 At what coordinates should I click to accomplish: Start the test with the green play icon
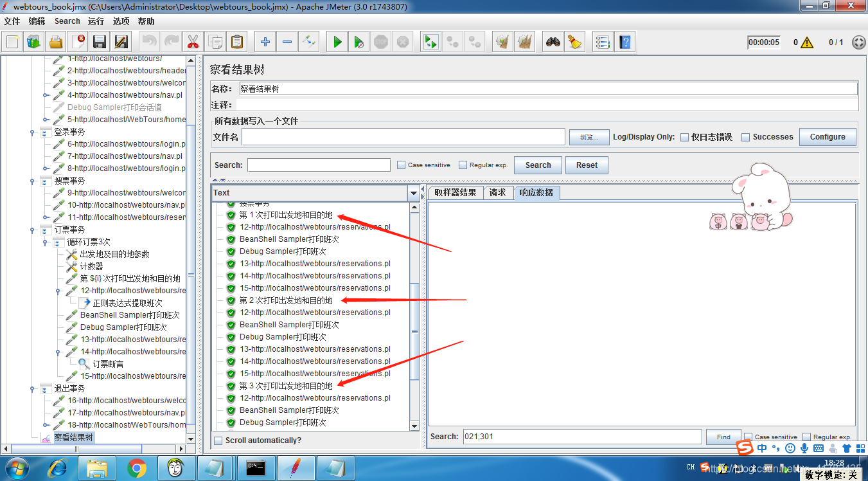click(337, 42)
